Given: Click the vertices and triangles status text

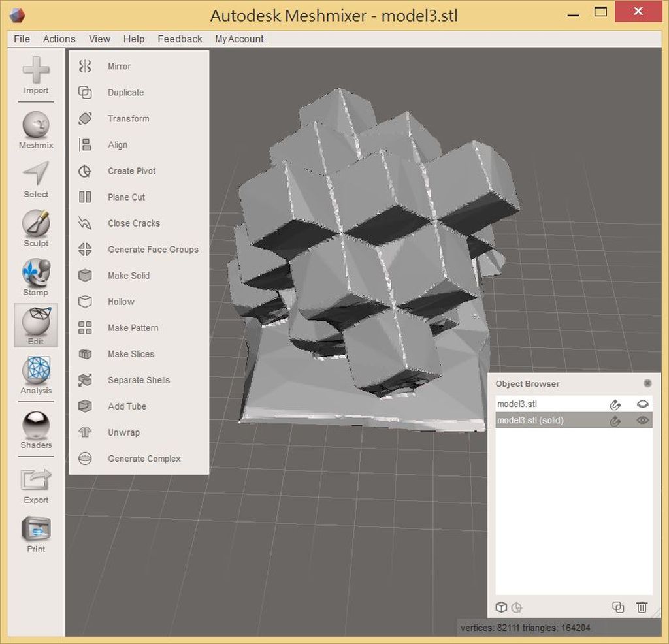Looking at the screenshot, I should 525,628.
